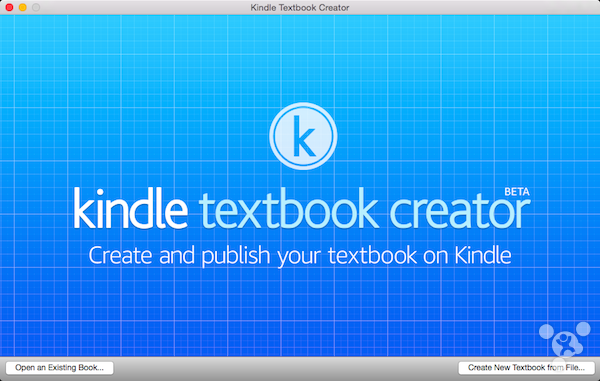
Task: Open an Existing Book button
Action: 59,368
